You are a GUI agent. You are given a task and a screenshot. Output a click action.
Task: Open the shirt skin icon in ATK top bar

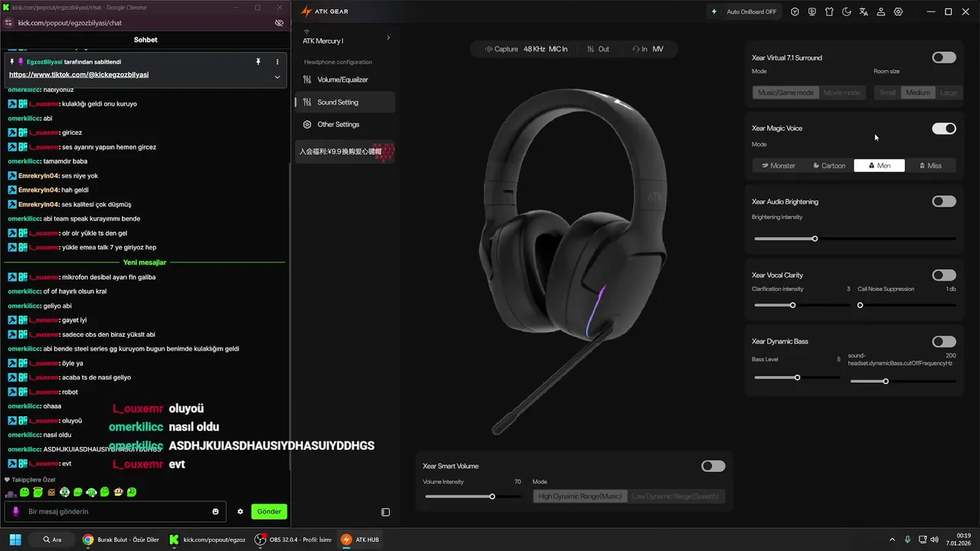[x=829, y=11]
